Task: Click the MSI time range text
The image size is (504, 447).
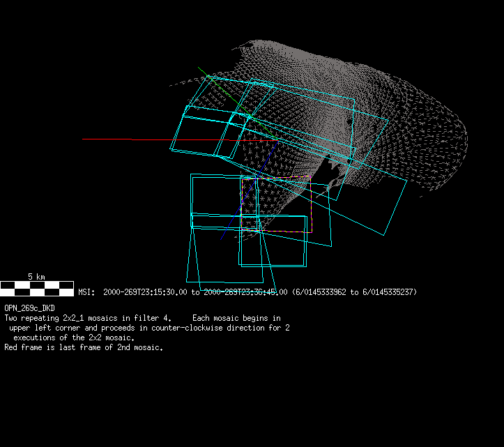Action: pos(247,292)
